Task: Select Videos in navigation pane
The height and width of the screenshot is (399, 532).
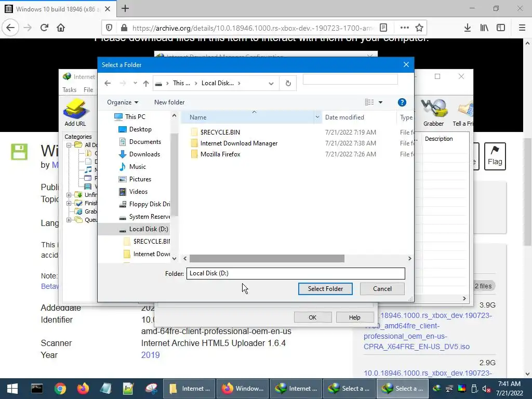Action: [x=138, y=192]
